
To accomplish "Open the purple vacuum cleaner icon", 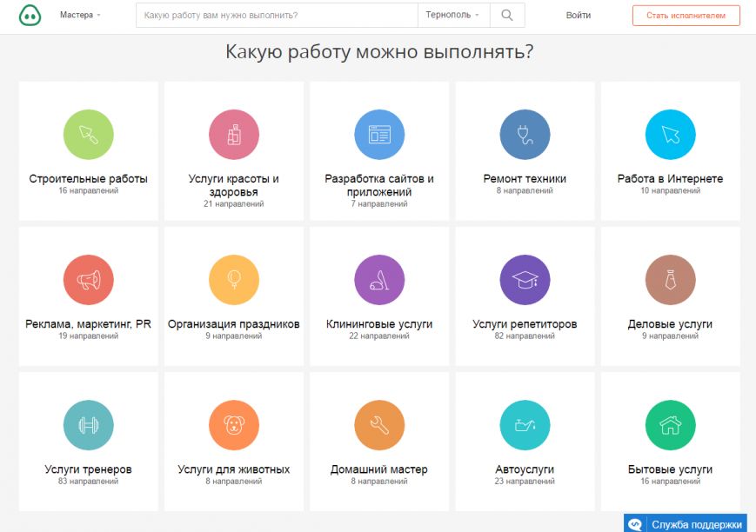I will pyautogui.click(x=379, y=280).
